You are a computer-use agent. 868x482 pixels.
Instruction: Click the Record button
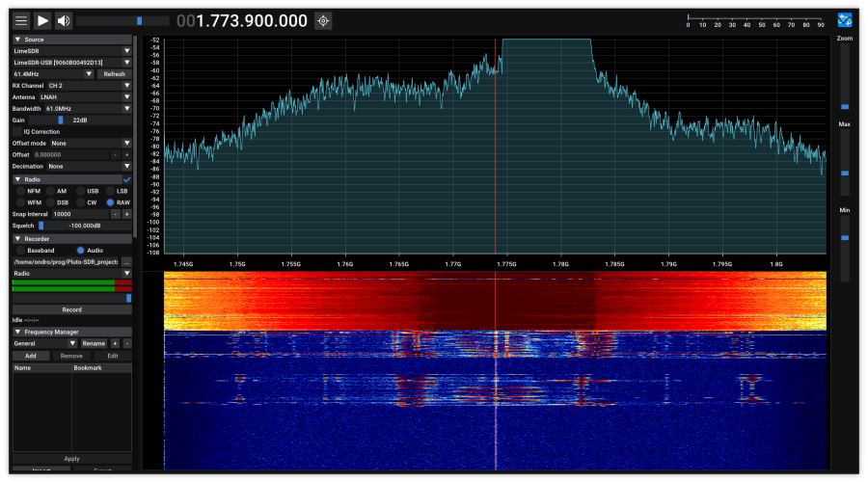[x=71, y=310]
